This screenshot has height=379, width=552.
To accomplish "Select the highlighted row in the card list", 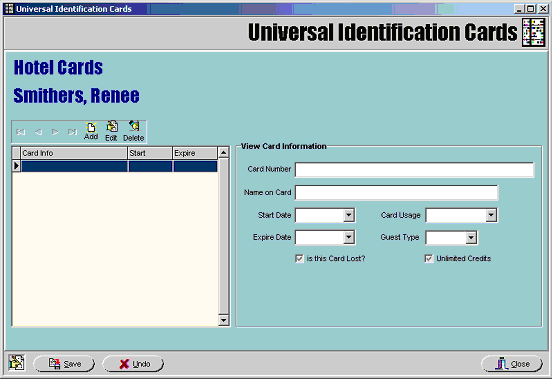I will tap(119, 166).
